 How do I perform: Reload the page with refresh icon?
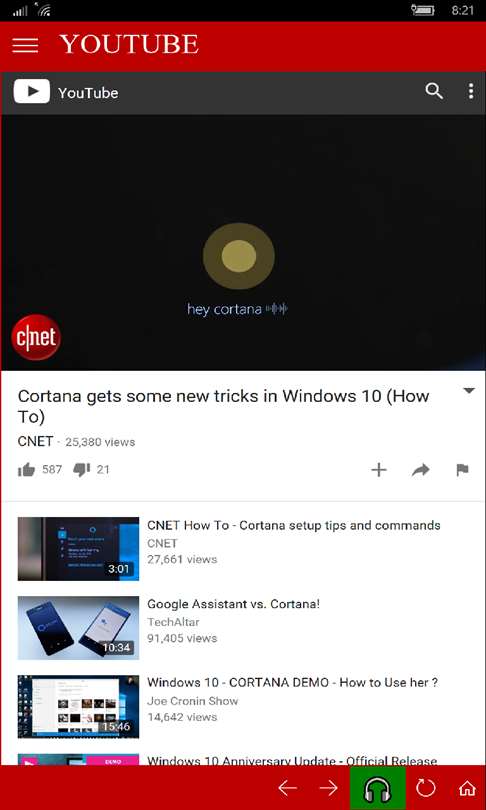[426, 788]
